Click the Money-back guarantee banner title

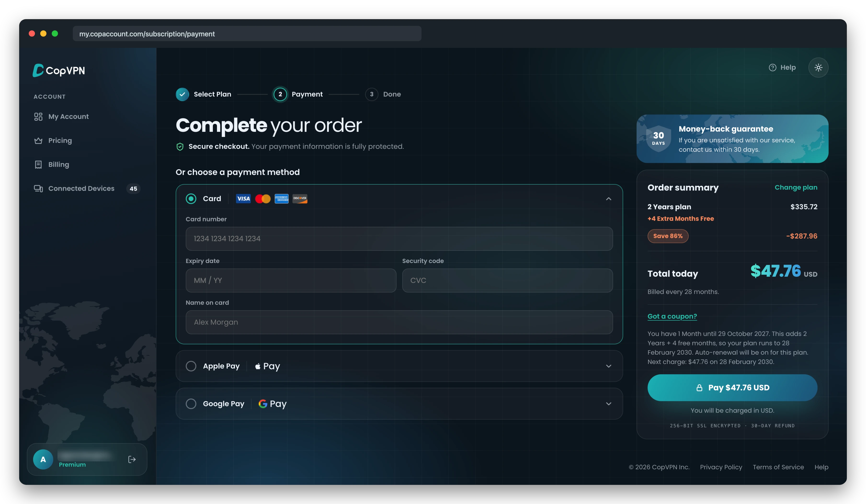(x=726, y=129)
